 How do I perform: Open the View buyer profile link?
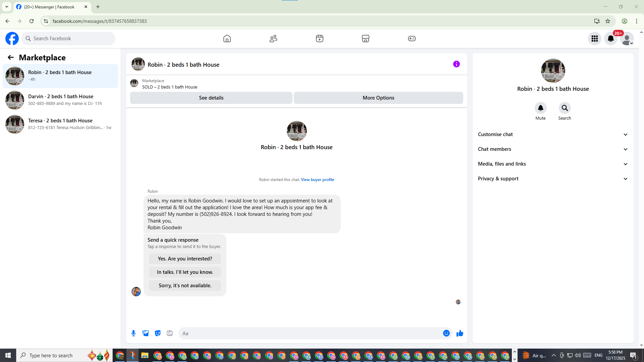pyautogui.click(x=317, y=180)
